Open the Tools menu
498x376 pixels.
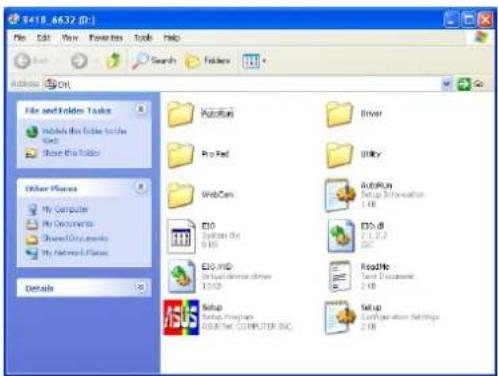point(143,38)
